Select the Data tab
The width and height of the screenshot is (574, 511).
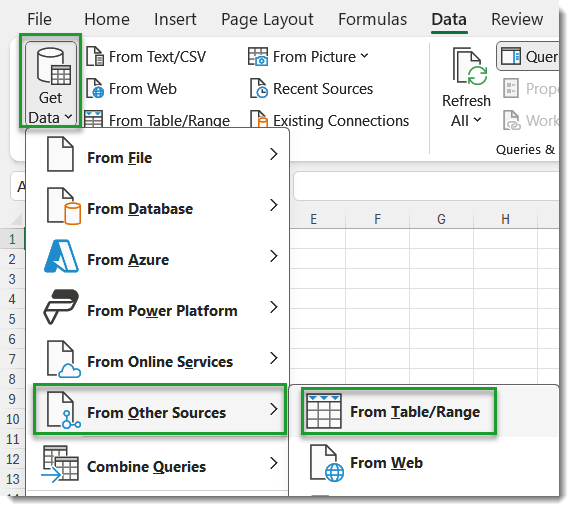tap(449, 19)
